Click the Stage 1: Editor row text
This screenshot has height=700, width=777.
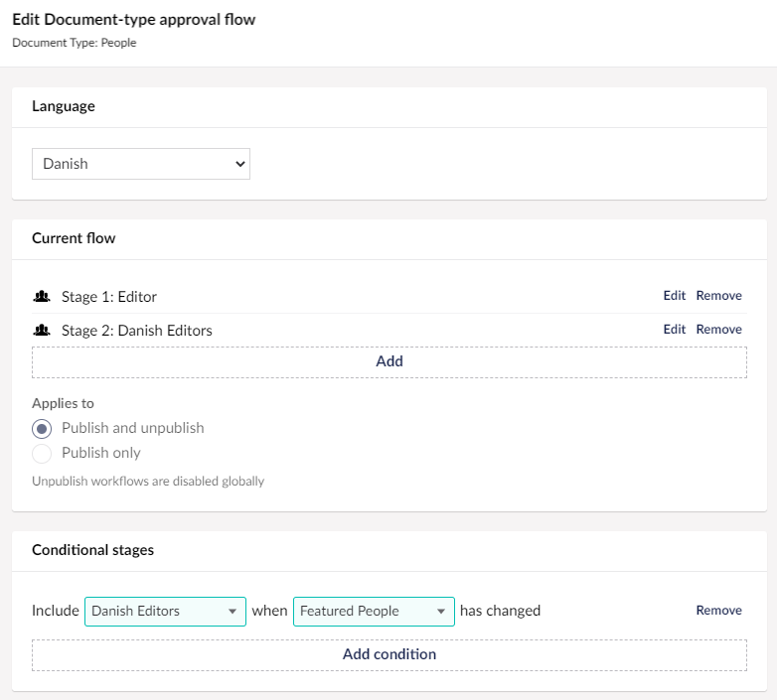(109, 297)
